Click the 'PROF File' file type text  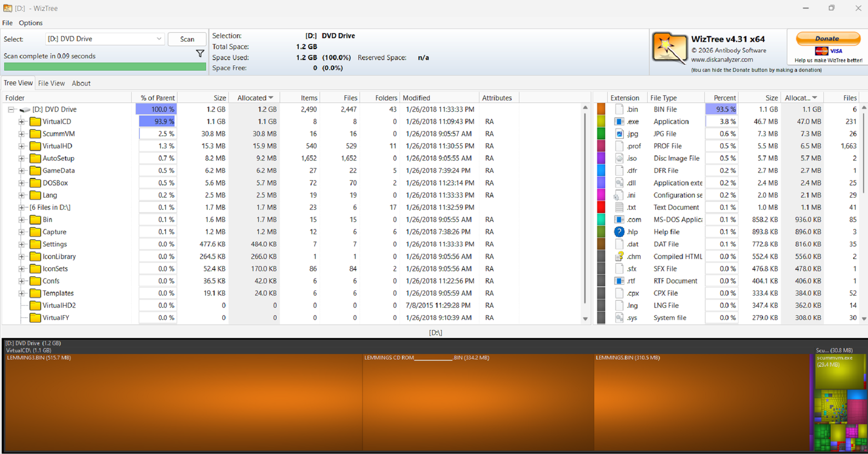[x=668, y=146]
